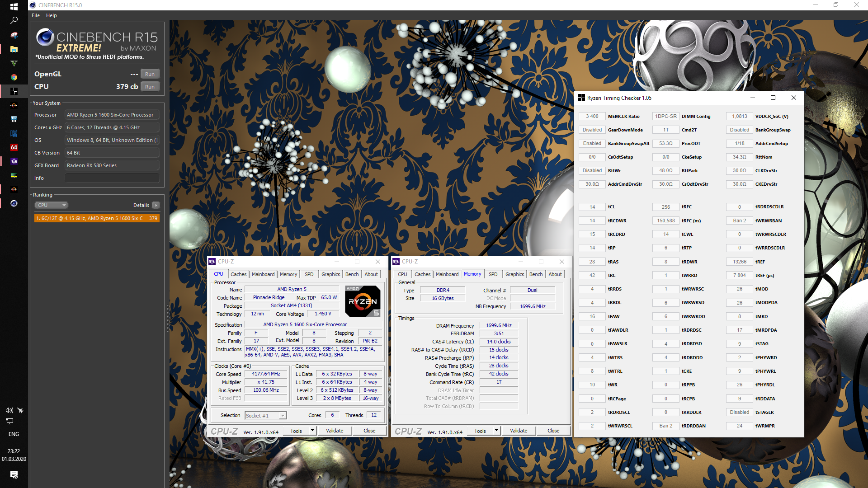Screen dimensions: 868x488
Task: Click Validate in the CPU-Z processor window
Action: click(x=335, y=431)
